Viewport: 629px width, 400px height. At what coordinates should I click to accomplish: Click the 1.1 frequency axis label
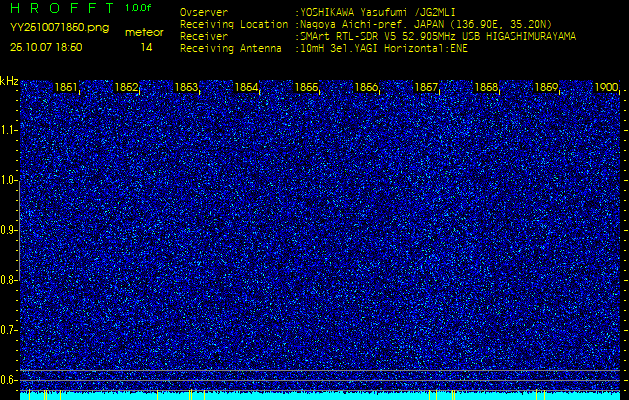click(9, 130)
